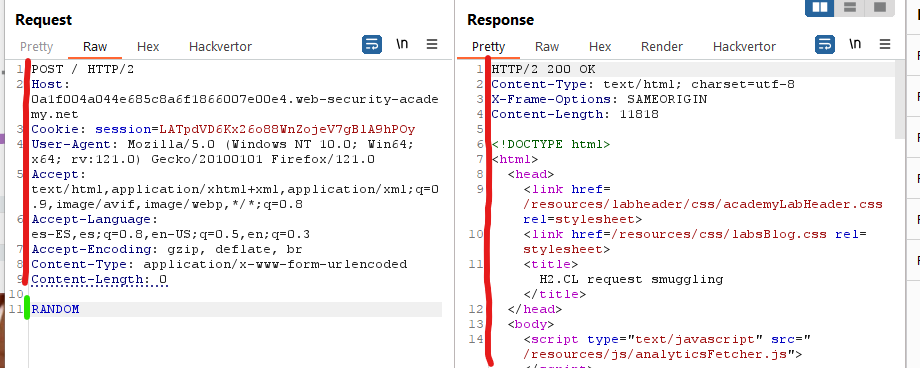Toggle word wrap in the Request panel
This screenshot has height=368, width=920.
click(x=372, y=45)
